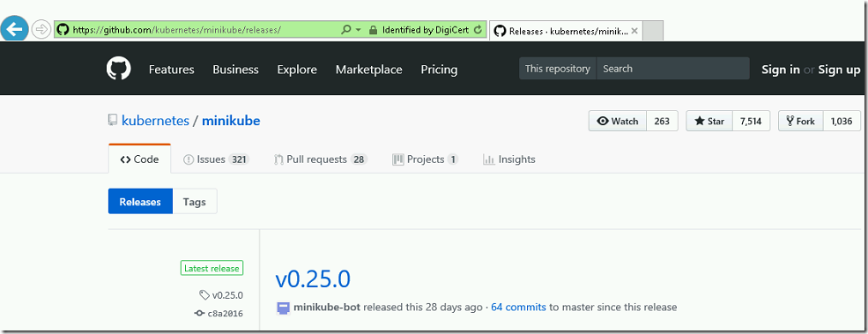
Task: Click the GitHub favicon in address bar
Action: pos(63,30)
